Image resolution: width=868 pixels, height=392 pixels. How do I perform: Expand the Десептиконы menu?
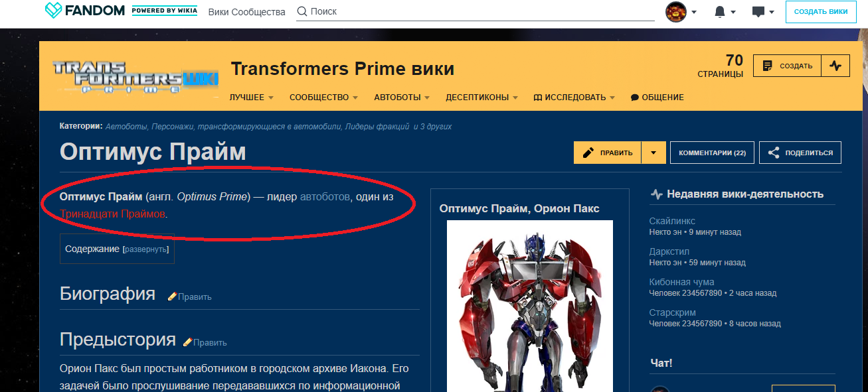(x=481, y=98)
